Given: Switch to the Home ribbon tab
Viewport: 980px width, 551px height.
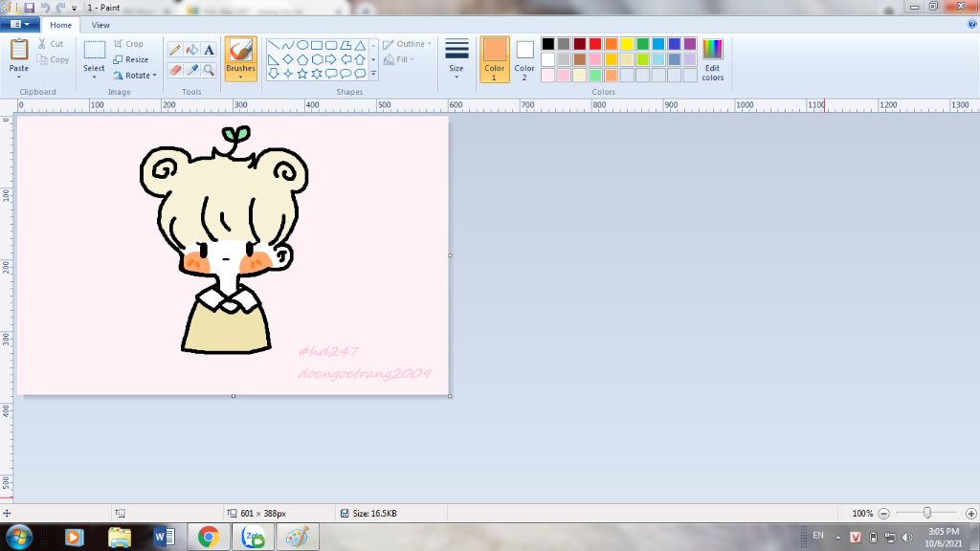Looking at the screenshot, I should pos(60,25).
